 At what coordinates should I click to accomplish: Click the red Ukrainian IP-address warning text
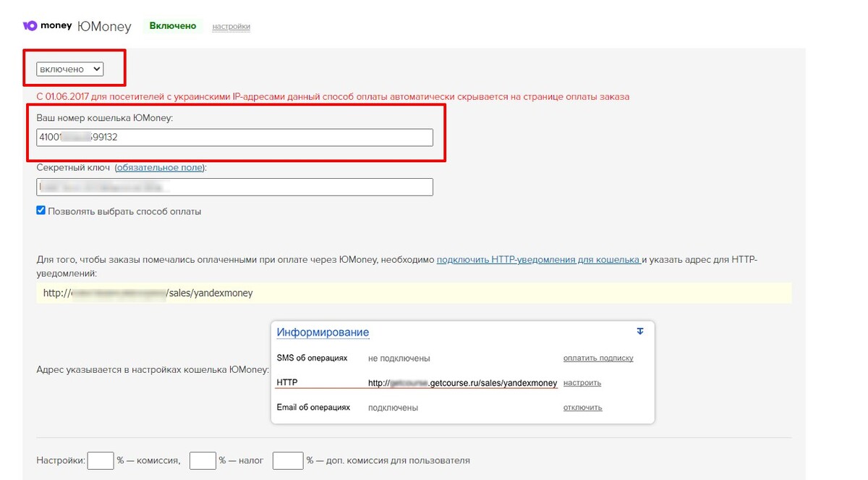[333, 97]
